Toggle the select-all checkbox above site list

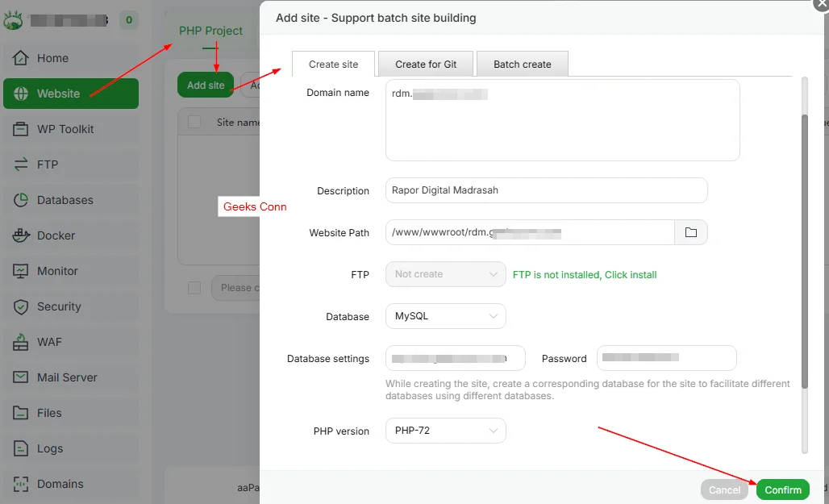click(193, 122)
